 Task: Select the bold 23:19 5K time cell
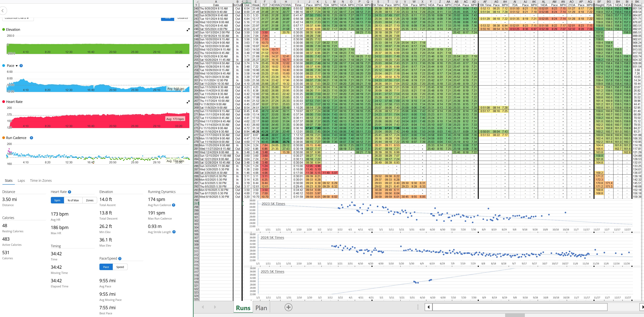[x=378, y=128]
